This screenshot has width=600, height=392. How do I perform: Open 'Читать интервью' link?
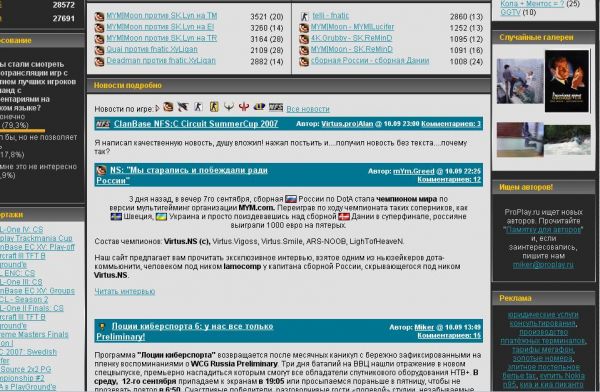pos(124,291)
